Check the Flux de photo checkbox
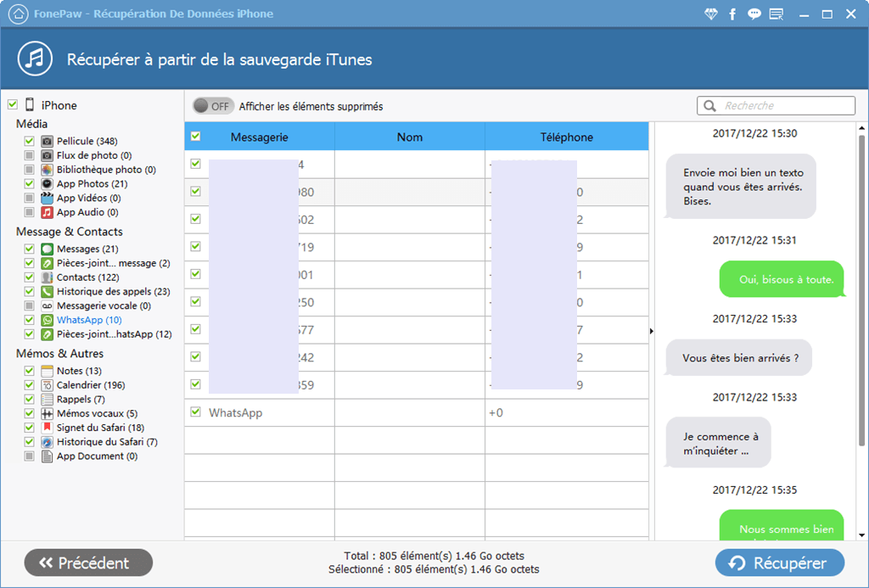The image size is (869, 588). coord(30,155)
